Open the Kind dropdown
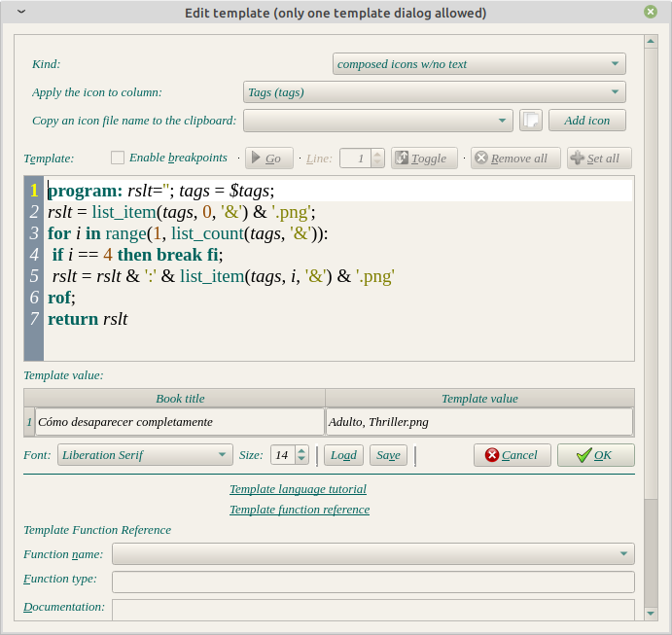Viewport: 672px width, 635px height. pyautogui.click(x=479, y=64)
